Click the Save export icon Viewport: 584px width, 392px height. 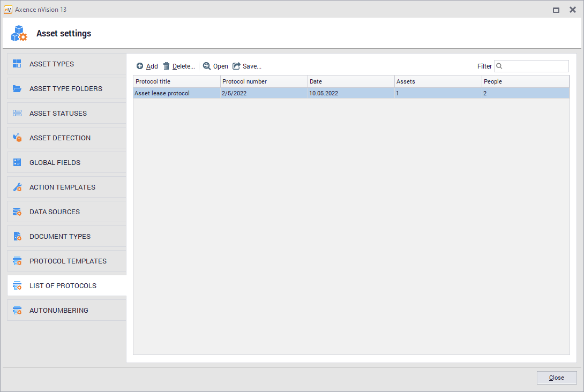click(x=236, y=66)
